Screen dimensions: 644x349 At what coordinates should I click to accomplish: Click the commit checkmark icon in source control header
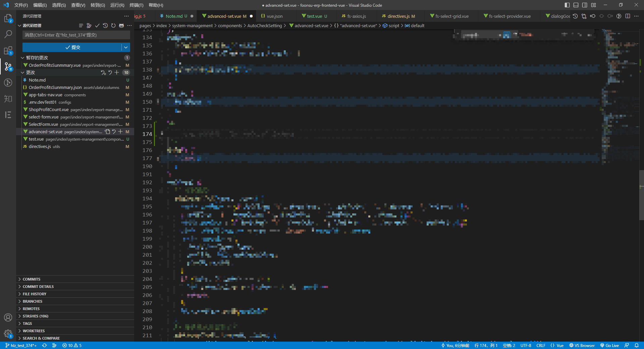[97, 26]
